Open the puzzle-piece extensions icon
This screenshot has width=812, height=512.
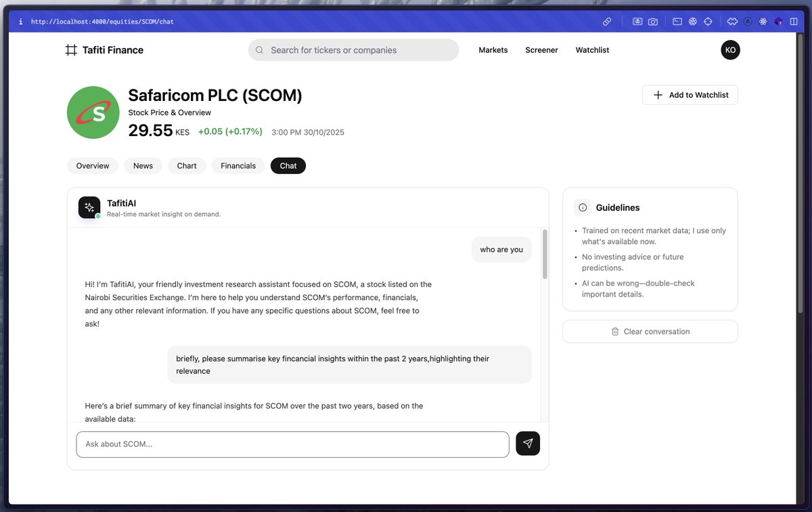point(733,22)
